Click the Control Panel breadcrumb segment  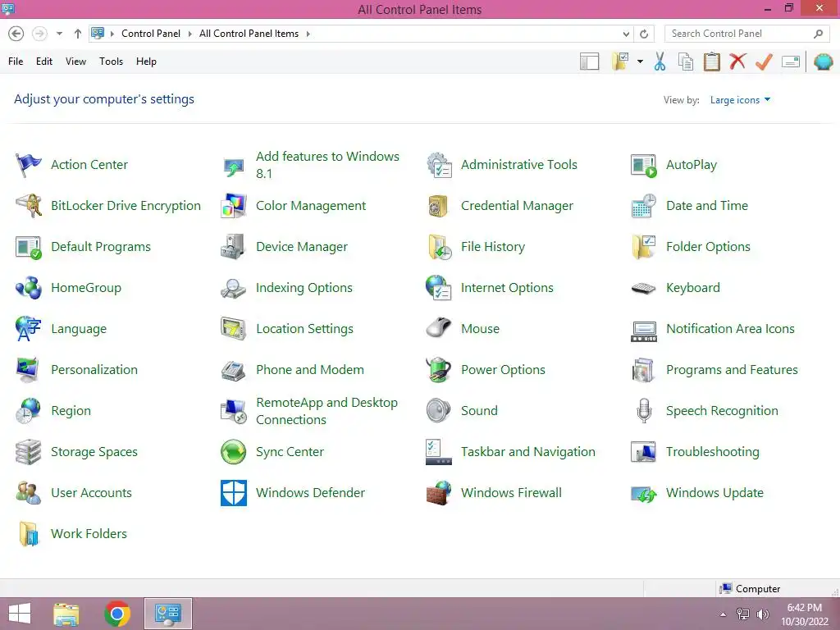pos(151,34)
